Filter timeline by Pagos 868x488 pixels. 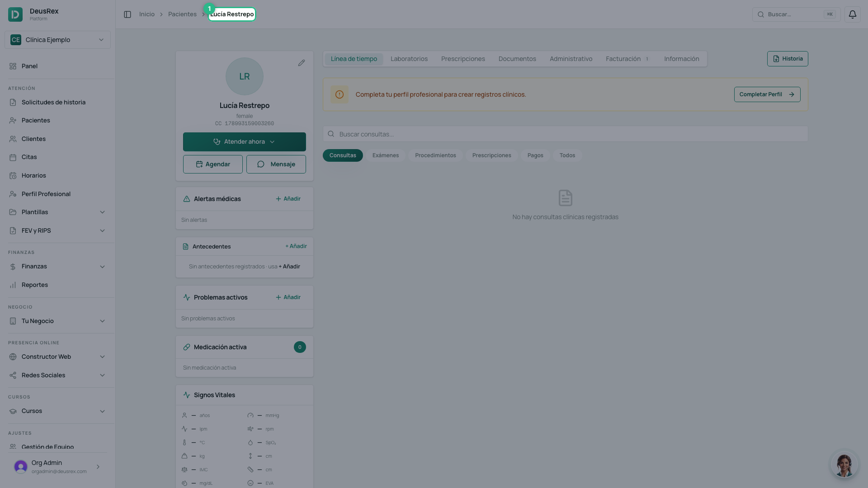(x=535, y=155)
